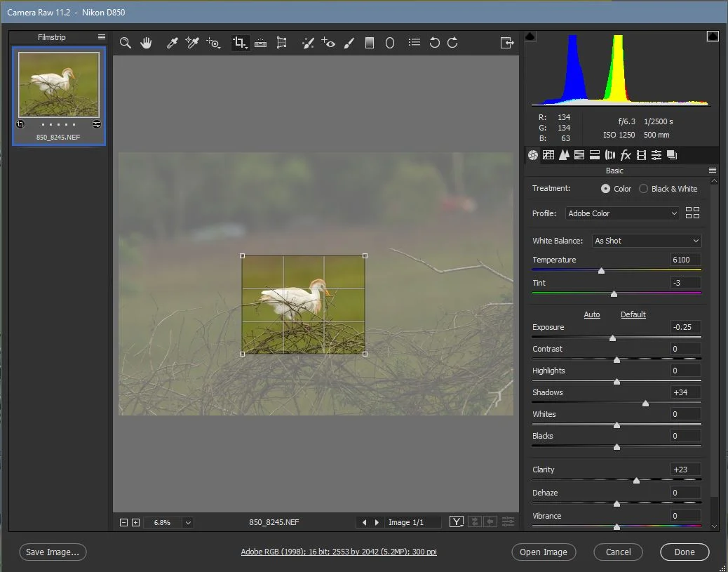
Task: Switch to the Effects fx panel tab
Action: 626,155
